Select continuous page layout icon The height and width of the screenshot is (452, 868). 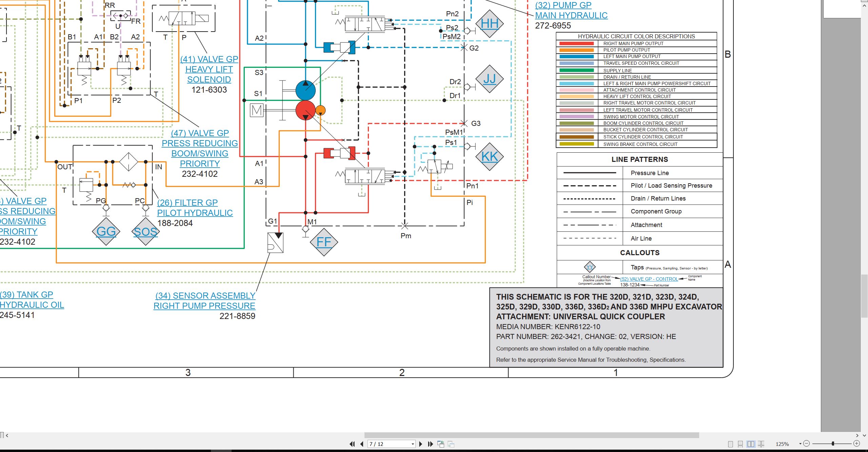[x=741, y=444]
